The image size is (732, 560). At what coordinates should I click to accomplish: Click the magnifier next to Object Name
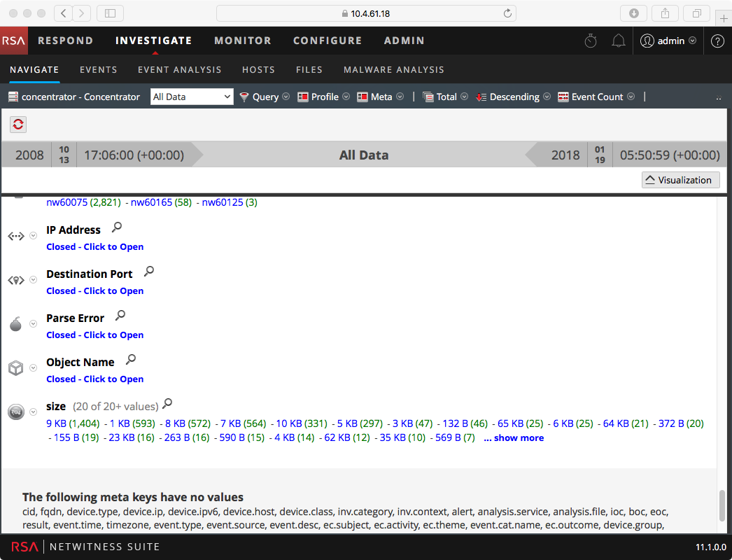click(131, 360)
